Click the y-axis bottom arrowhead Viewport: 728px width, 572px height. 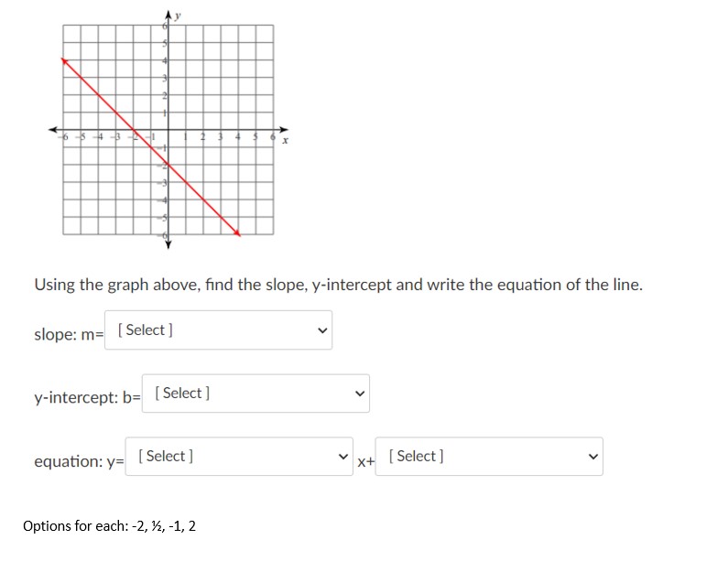[x=168, y=244]
